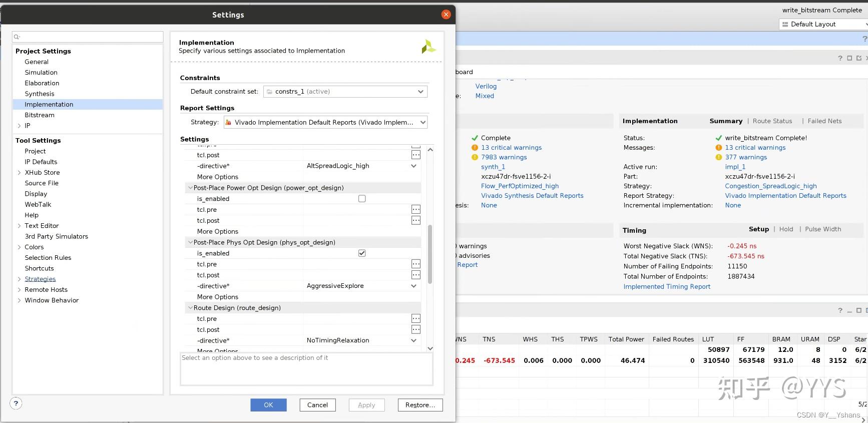The width and height of the screenshot is (868, 423).
Task: Uncheck is_enabled for Post-Place Phys Opt Design
Action: 362,253
